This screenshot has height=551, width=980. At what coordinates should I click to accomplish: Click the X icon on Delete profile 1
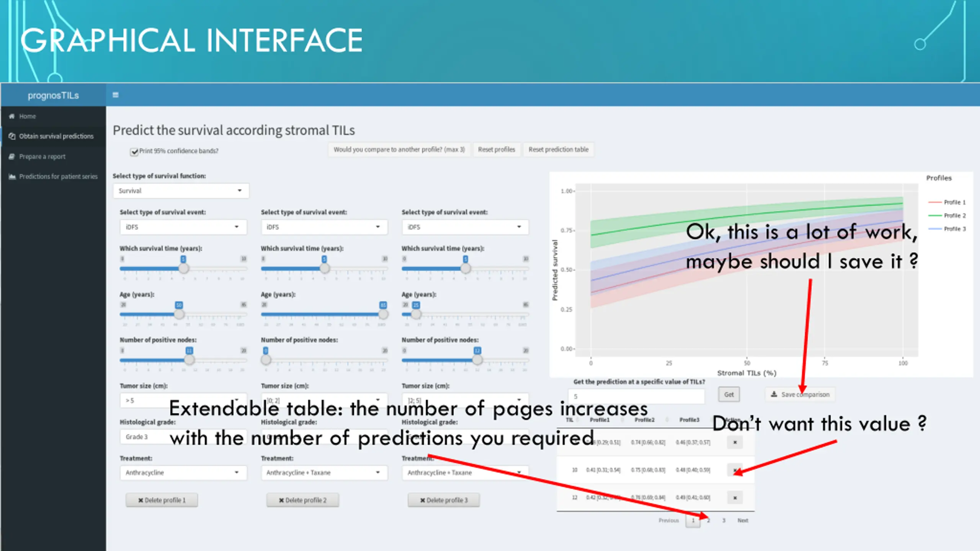[140, 500]
